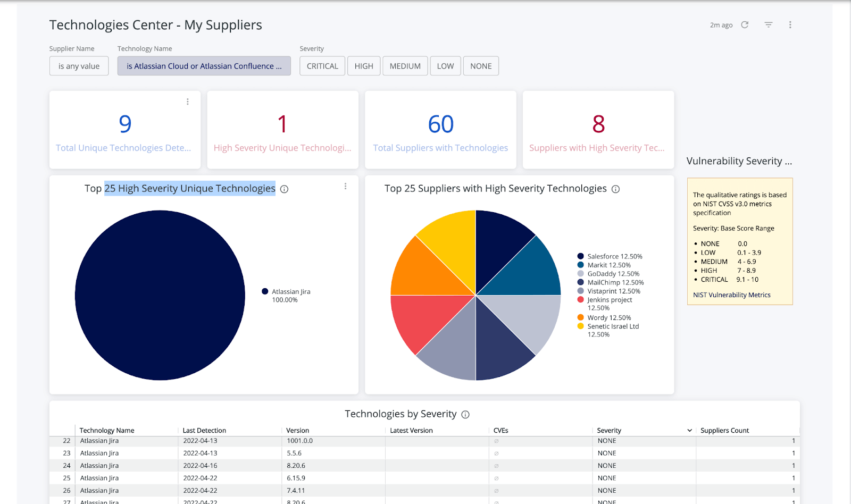851x504 pixels.
Task: Click the 60 Total Suppliers value
Action: (440, 124)
